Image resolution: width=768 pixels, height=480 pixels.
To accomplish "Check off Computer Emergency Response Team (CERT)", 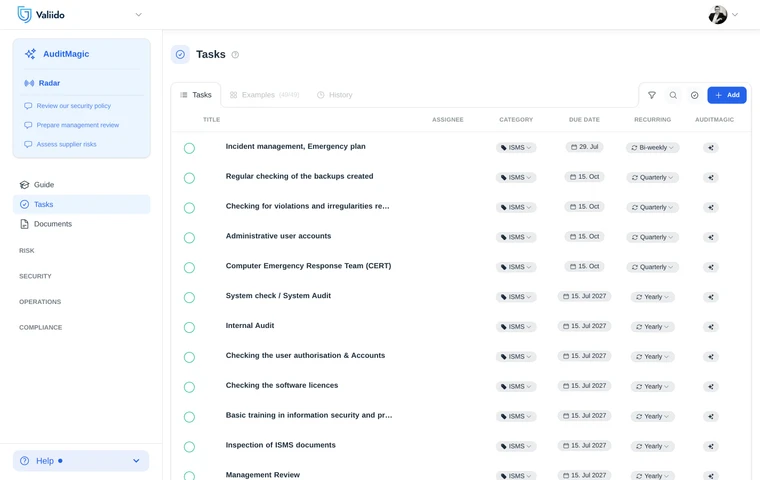I will 189,268.
